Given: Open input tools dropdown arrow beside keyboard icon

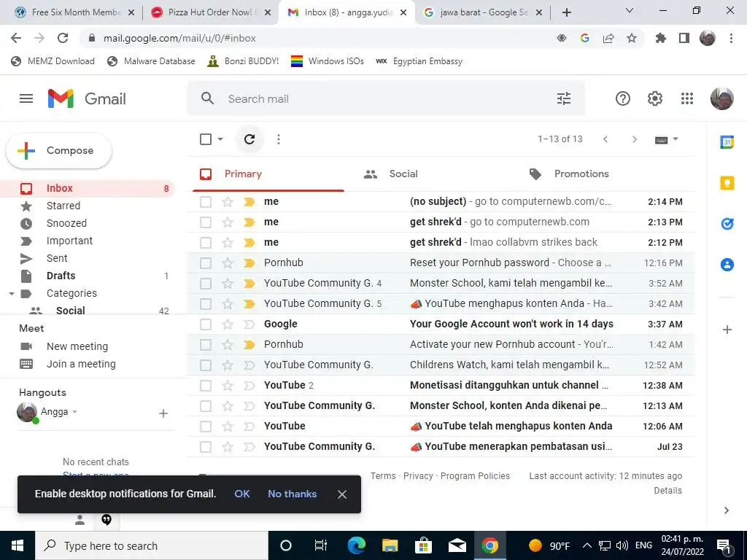Looking at the screenshot, I should 675,139.
